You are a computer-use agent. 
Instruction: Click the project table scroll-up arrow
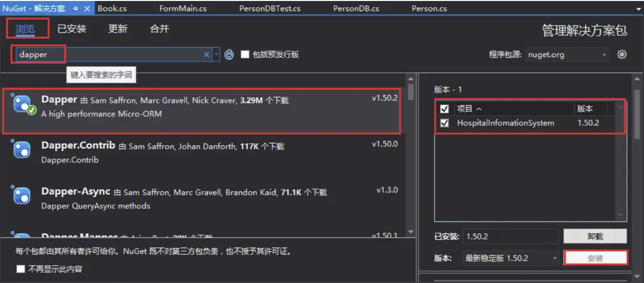pyautogui.click(x=621, y=108)
